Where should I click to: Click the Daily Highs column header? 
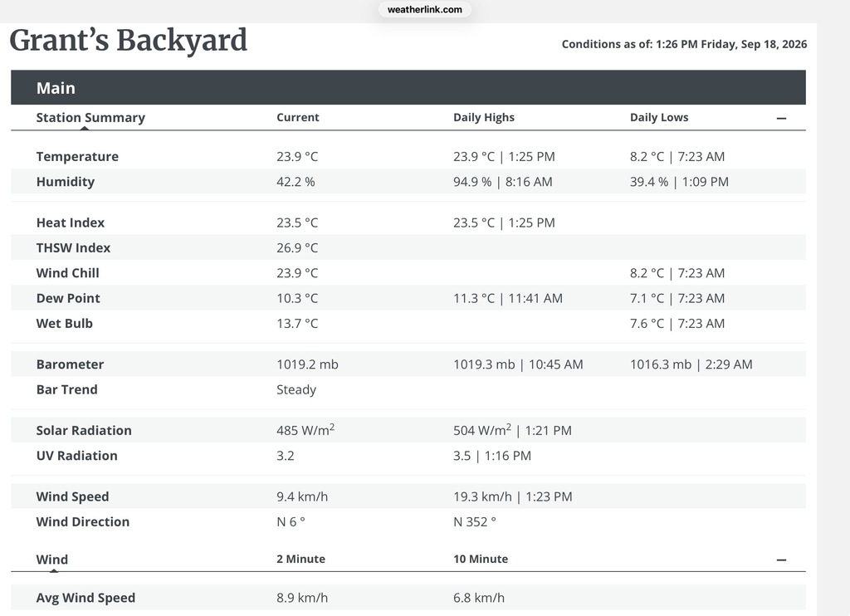pyautogui.click(x=484, y=117)
